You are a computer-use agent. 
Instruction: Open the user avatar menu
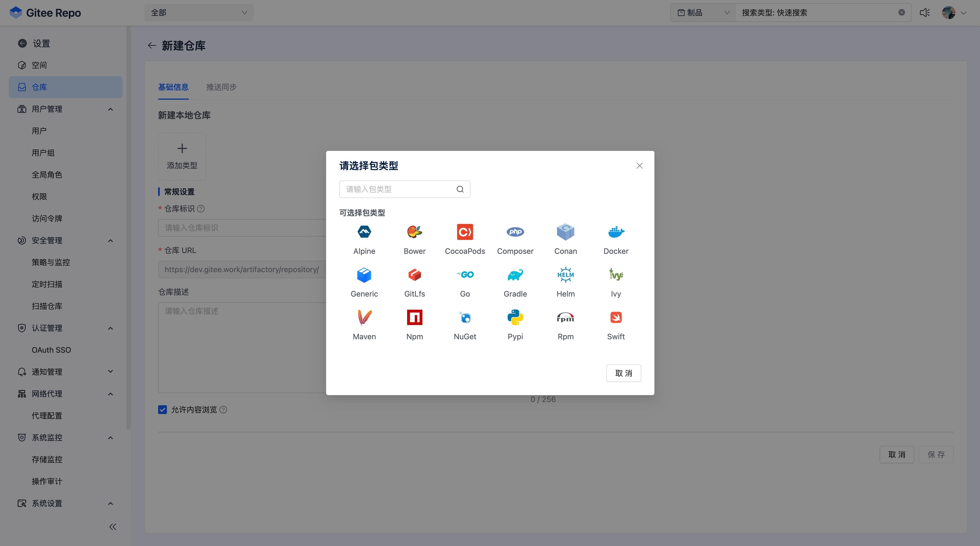954,13
